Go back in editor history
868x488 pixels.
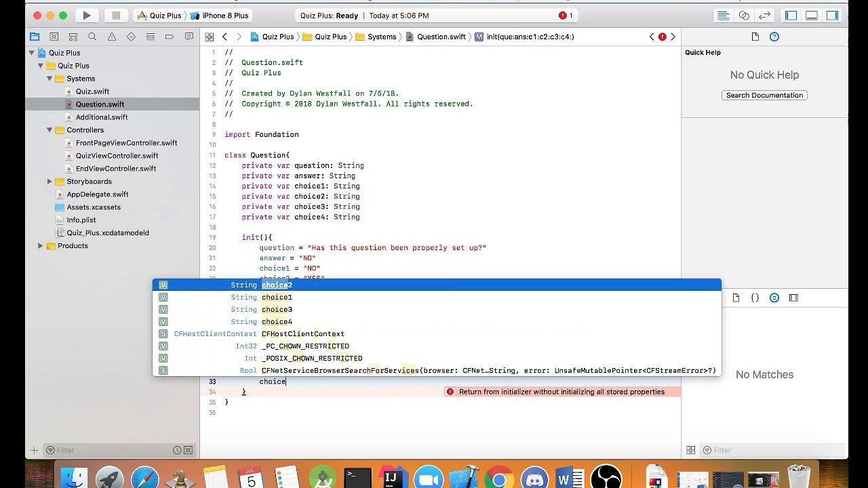224,37
